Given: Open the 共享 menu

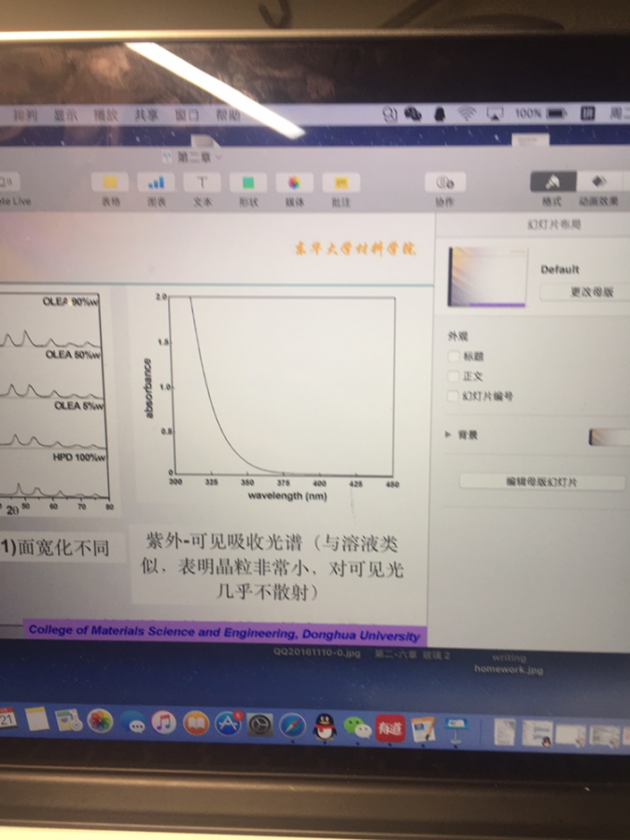Looking at the screenshot, I should coord(147,115).
